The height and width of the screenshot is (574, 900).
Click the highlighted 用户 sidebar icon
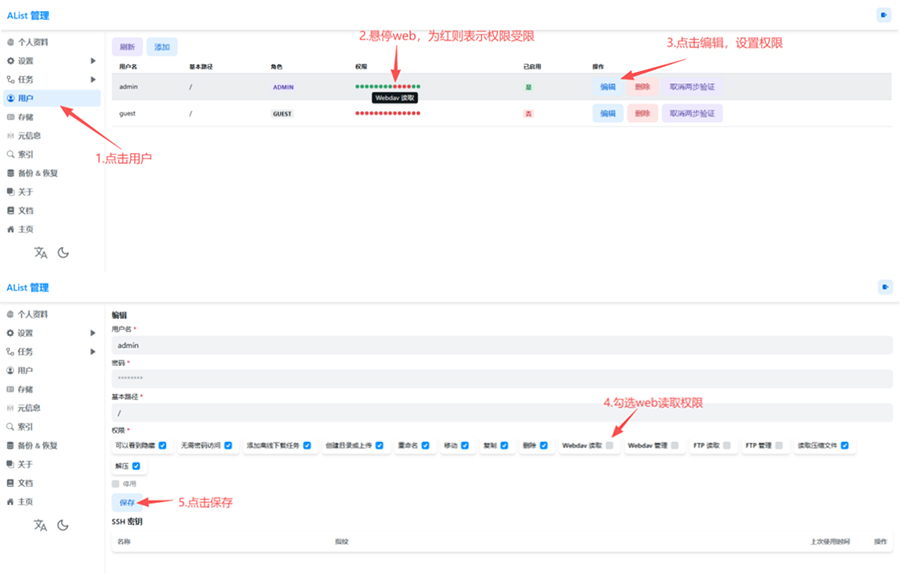10,98
